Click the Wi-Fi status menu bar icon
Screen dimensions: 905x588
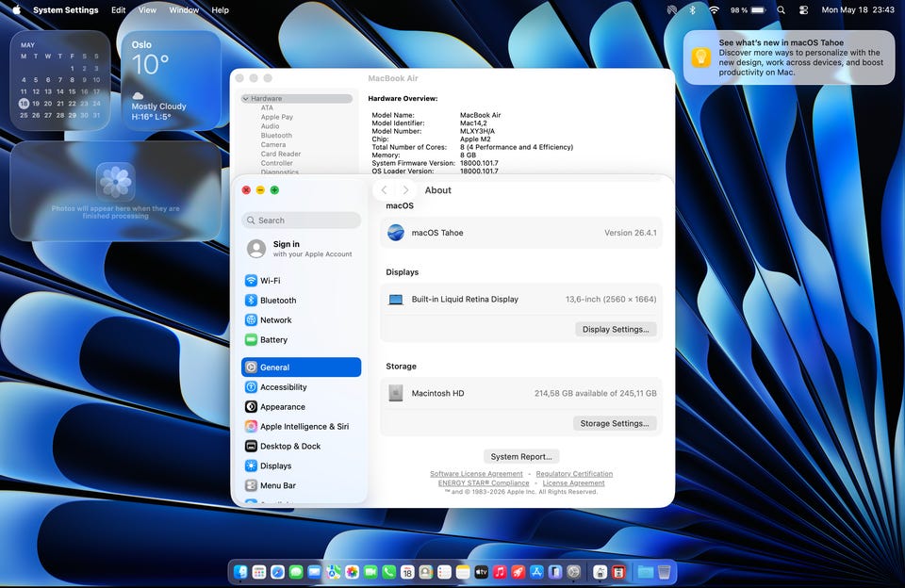click(714, 9)
